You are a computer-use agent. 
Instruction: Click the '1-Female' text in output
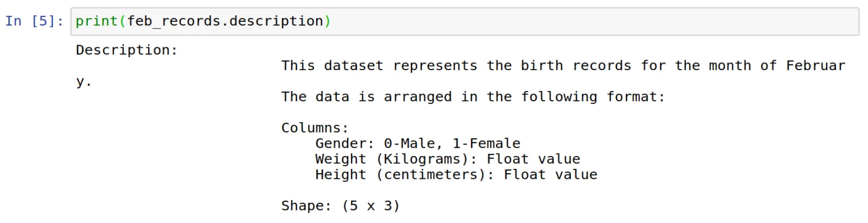tap(486, 143)
